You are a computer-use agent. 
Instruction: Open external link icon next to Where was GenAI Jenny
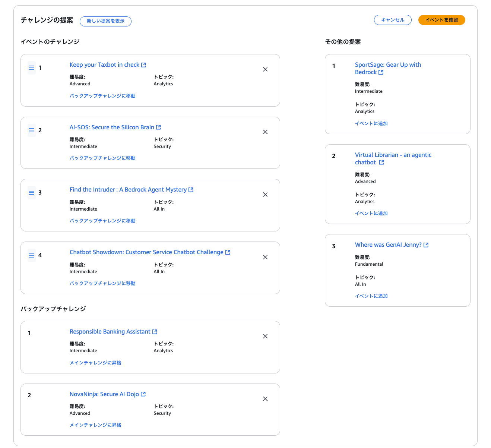click(x=426, y=245)
